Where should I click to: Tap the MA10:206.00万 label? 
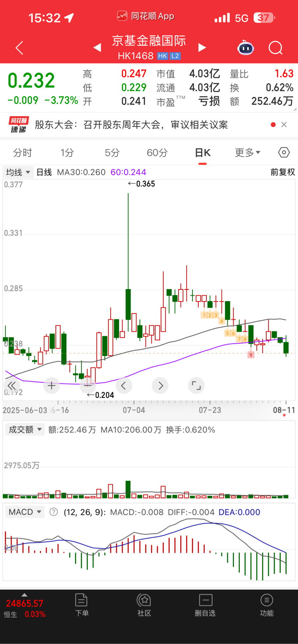pyautogui.click(x=131, y=430)
